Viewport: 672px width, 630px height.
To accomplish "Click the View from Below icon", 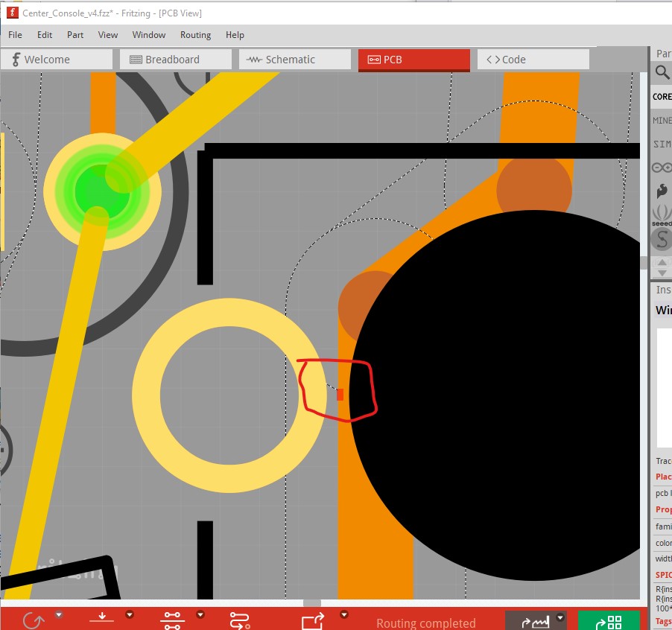I will pos(102,619).
